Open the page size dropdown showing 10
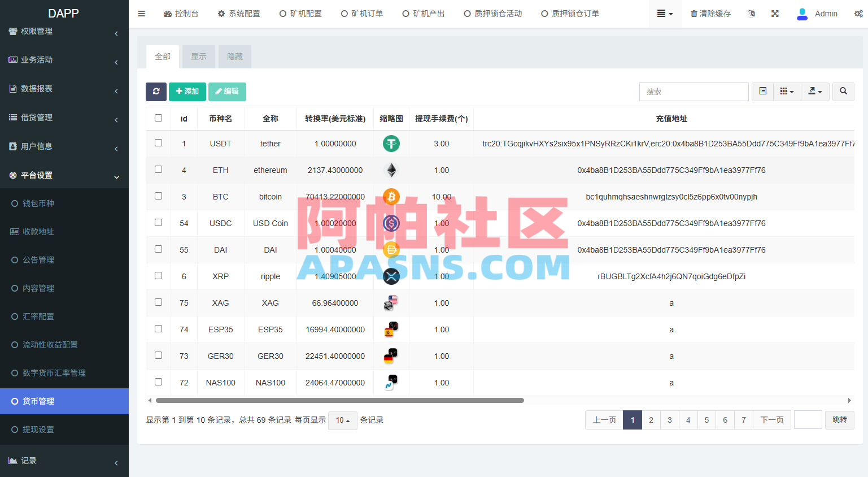The height and width of the screenshot is (477, 868). click(343, 420)
